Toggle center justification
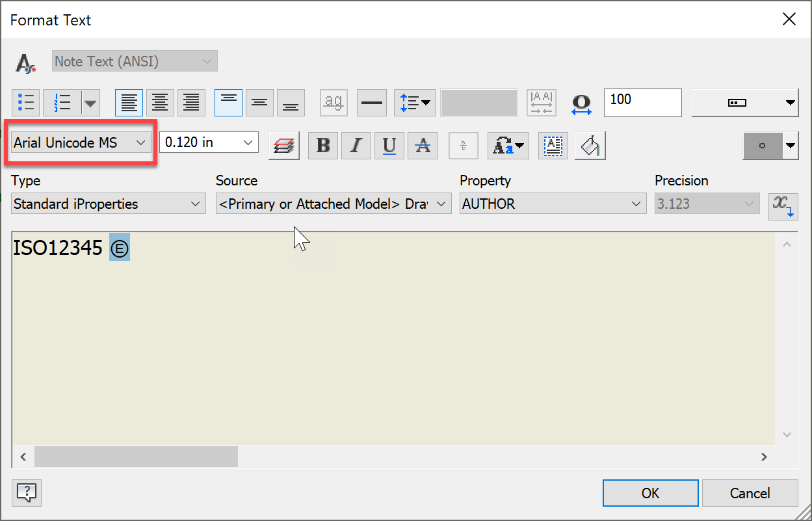 (160, 103)
